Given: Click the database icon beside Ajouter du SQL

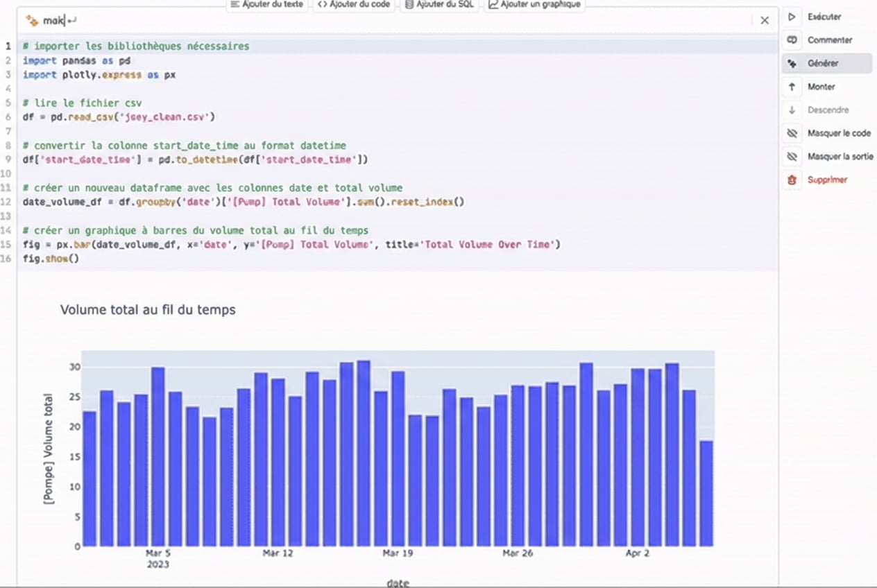Looking at the screenshot, I should click(409, 3).
